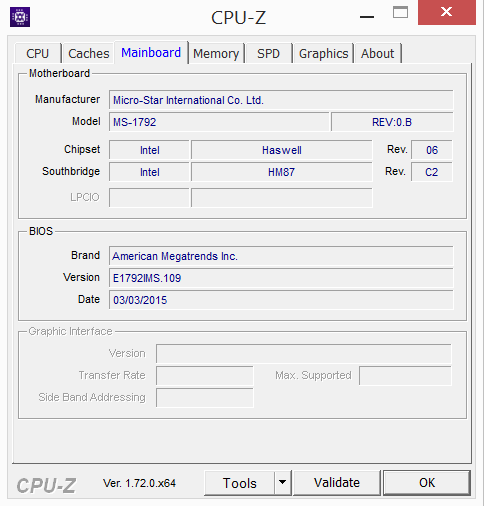
Task: Click the Manufacturer field Micro-Star International
Action: pos(281,100)
